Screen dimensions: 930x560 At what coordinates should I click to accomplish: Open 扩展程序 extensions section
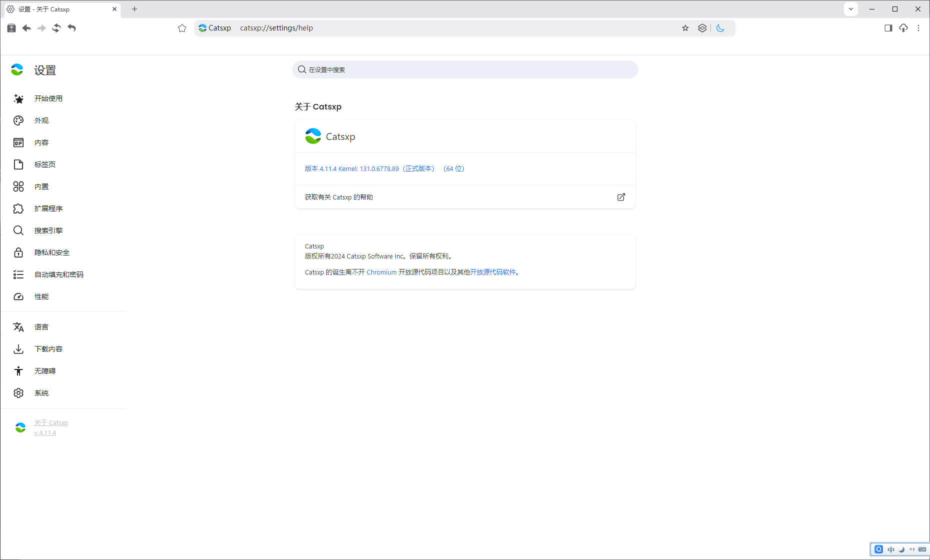(49, 208)
